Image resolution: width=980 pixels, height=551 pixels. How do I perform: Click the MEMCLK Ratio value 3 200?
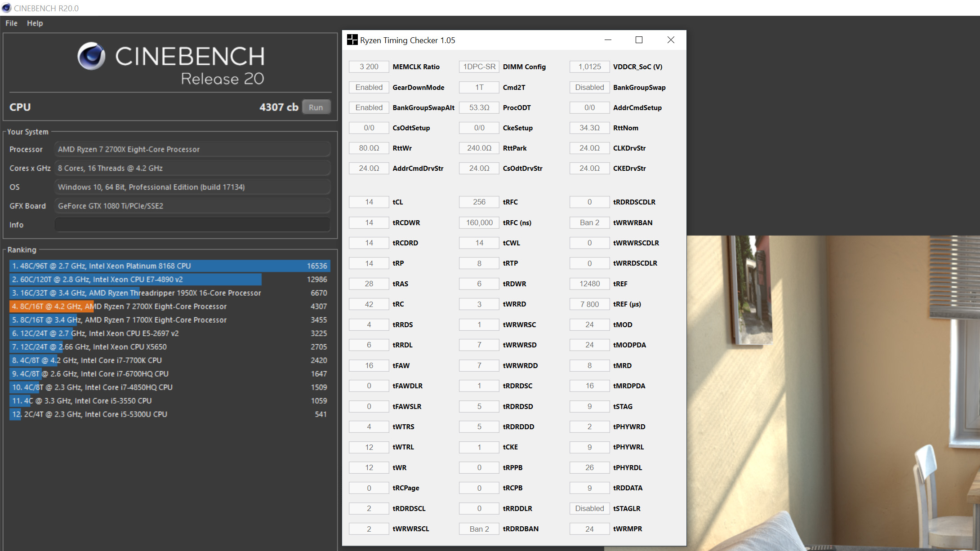coord(369,67)
